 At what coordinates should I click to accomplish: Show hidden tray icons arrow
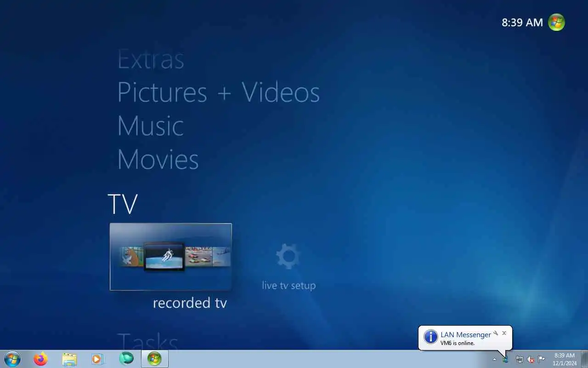point(494,359)
